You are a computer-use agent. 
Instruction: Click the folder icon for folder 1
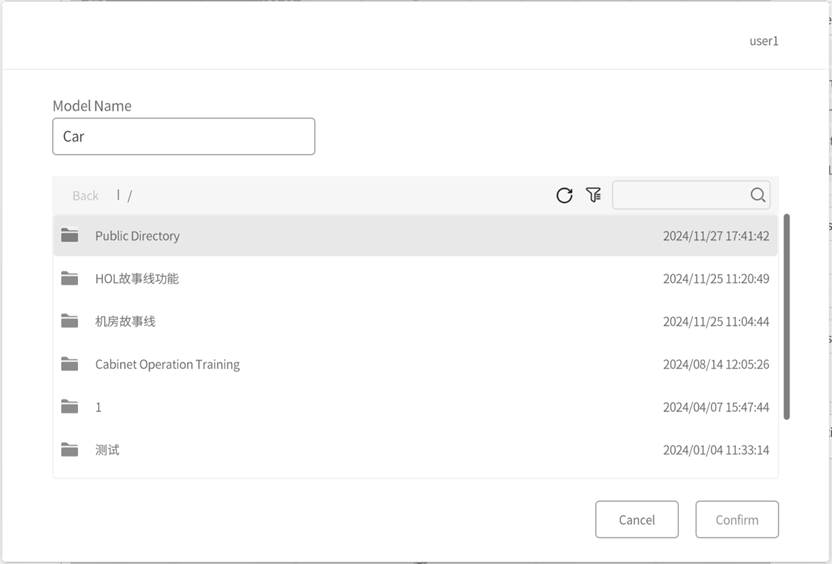point(69,407)
